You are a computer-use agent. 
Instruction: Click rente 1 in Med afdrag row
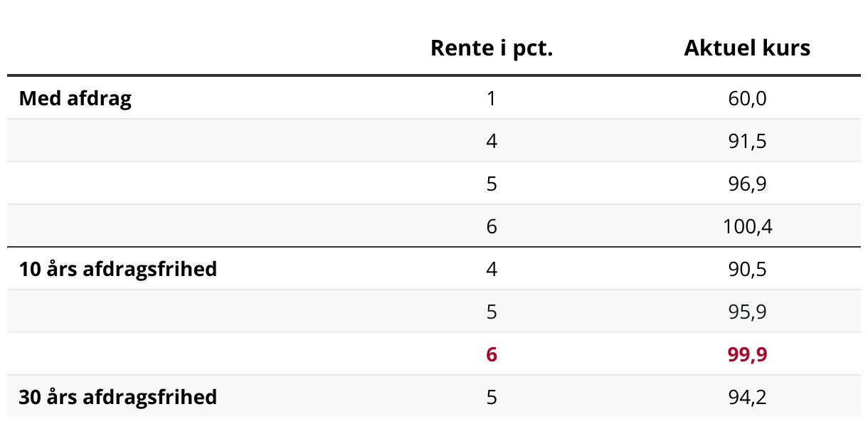[x=492, y=98]
